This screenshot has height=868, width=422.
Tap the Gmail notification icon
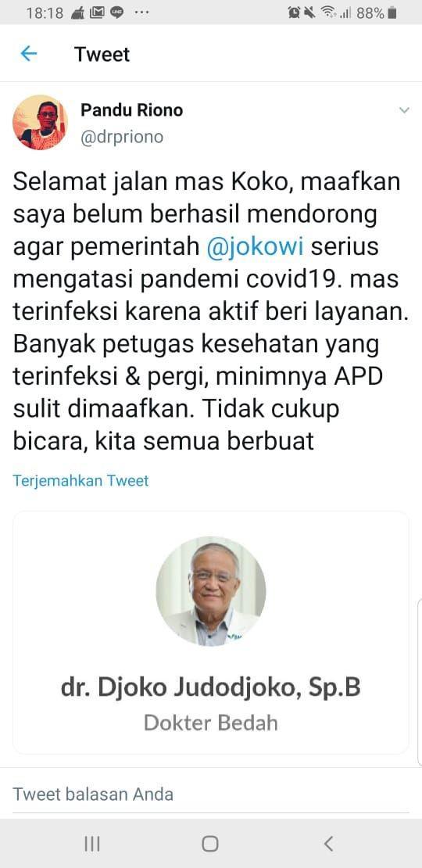[x=97, y=13]
